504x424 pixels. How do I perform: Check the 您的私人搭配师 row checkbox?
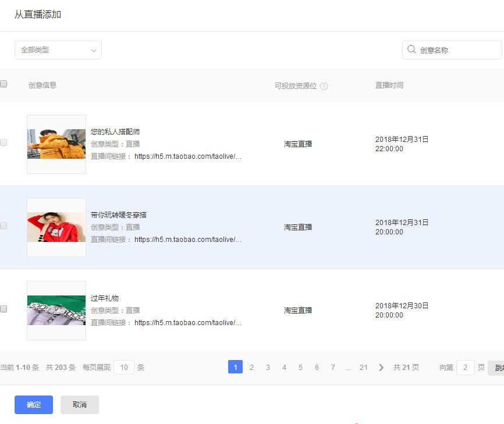point(3,142)
